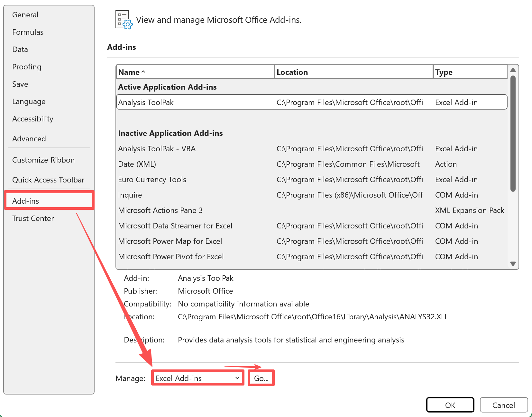Select the Quick Access Toolbar category

point(48,180)
